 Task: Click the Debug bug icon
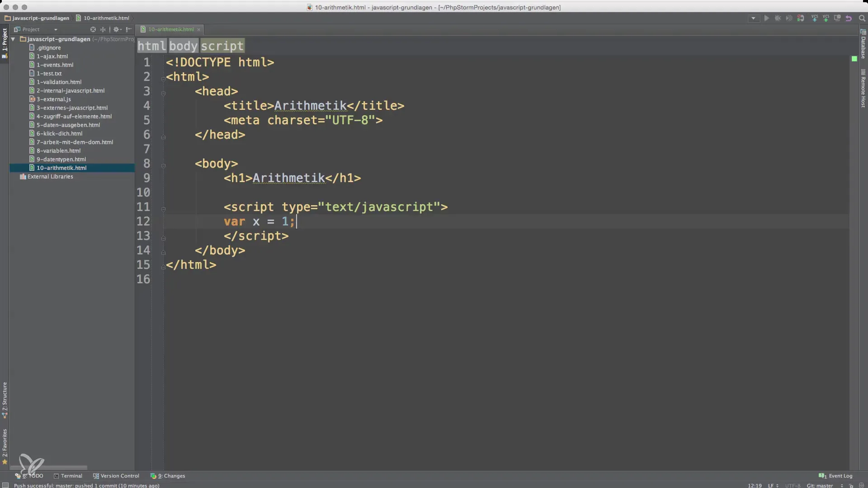pyautogui.click(x=778, y=19)
